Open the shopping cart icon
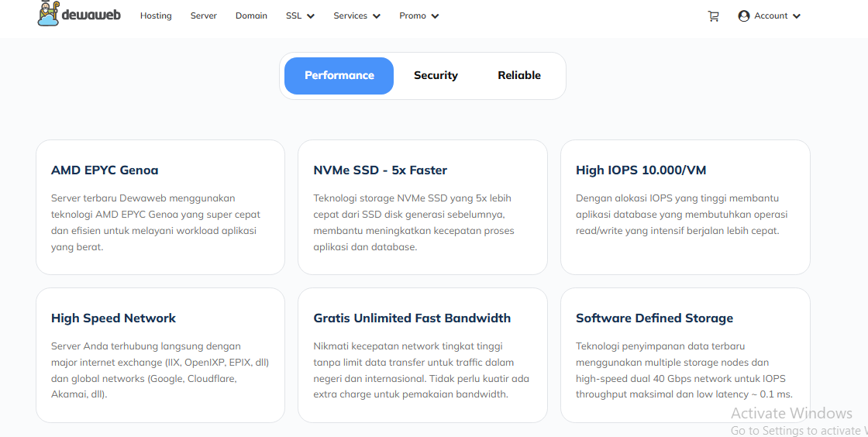 (713, 16)
